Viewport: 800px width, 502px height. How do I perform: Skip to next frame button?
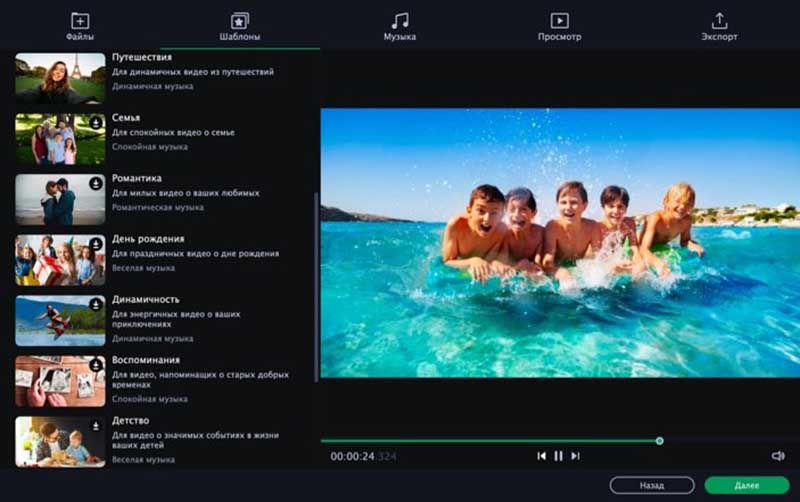[x=576, y=456]
